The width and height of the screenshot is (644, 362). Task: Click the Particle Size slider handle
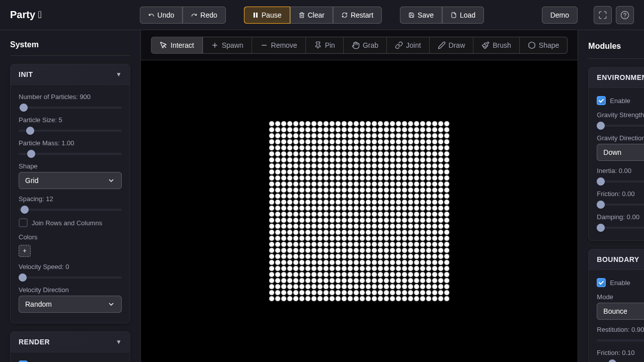(x=30, y=131)
